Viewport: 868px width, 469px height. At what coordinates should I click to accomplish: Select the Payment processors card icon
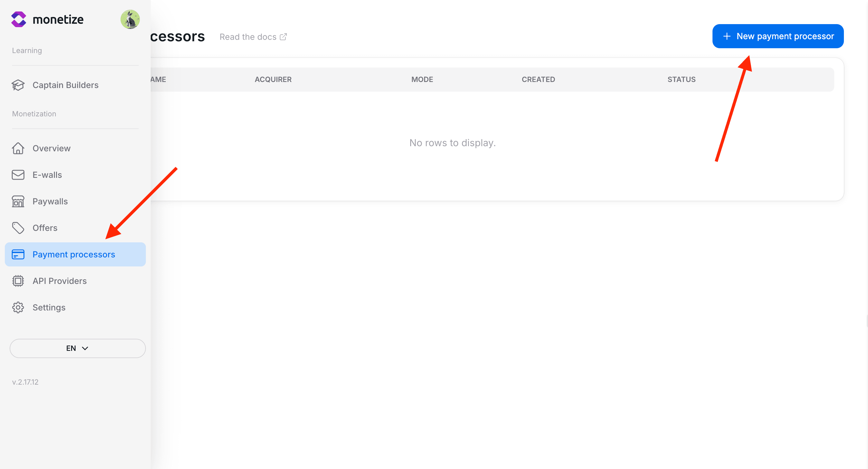tap(18, 254)
